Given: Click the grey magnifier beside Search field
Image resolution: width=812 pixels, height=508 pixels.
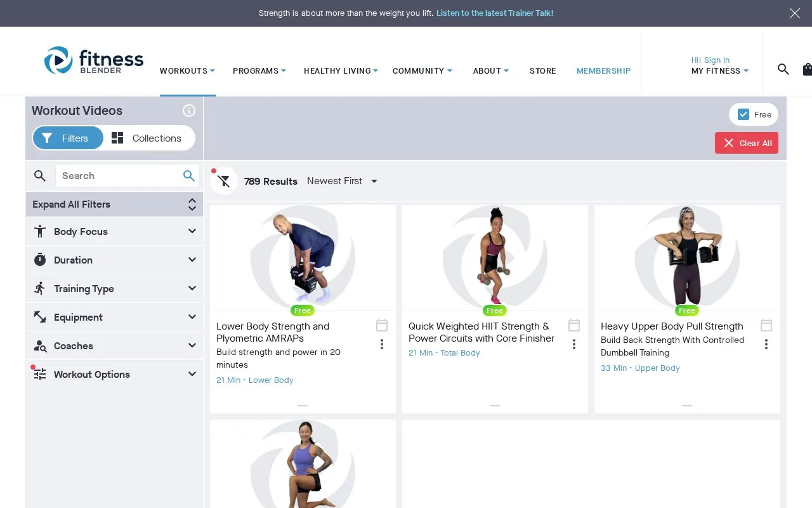Looking at the screenshot, I should [40, 176].
